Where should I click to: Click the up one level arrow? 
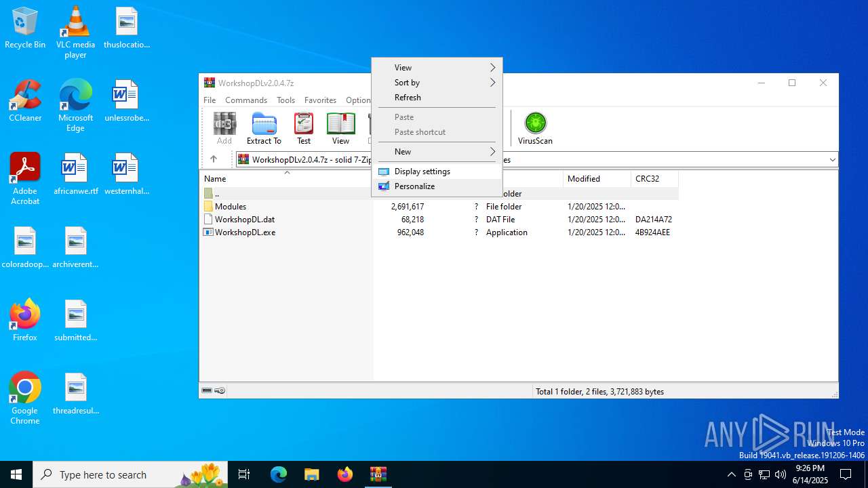tap(214, 159)
